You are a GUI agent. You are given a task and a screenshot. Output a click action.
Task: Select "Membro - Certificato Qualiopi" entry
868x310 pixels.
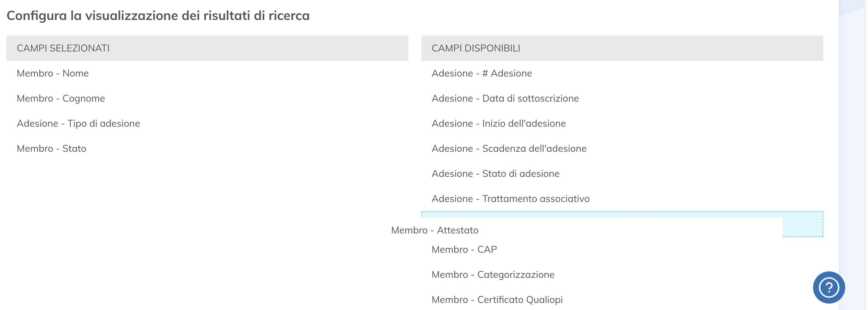pos(497,299)
